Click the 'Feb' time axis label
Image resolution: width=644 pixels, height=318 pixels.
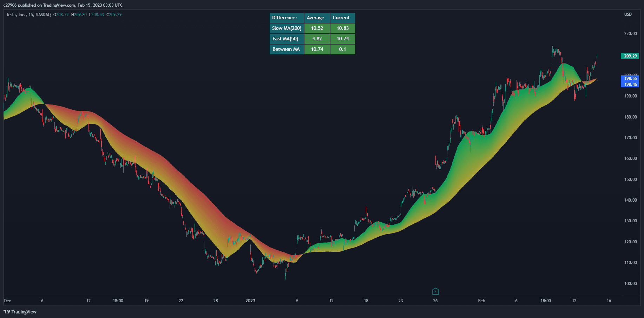click(481, 301)
